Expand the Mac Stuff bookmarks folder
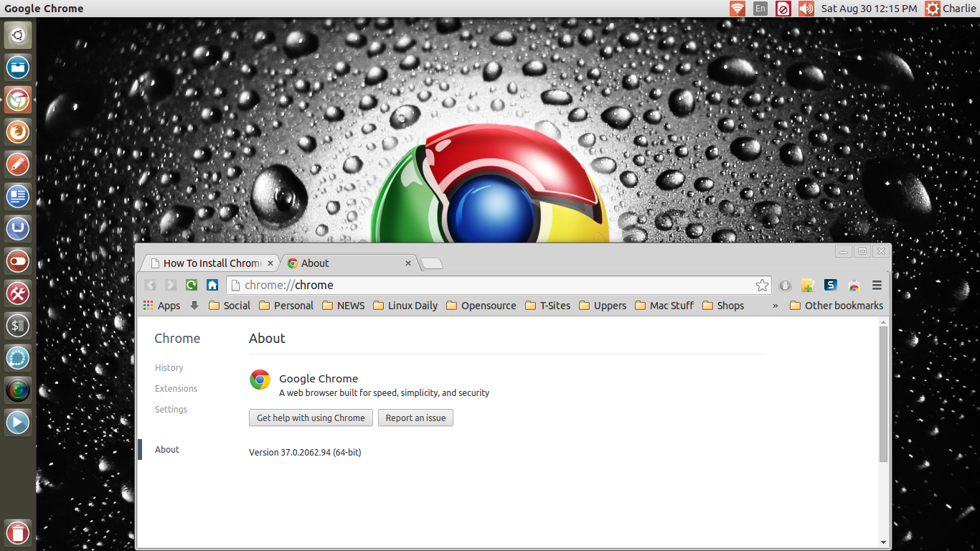Screen dimensions: 980x551 click(664, 306)
